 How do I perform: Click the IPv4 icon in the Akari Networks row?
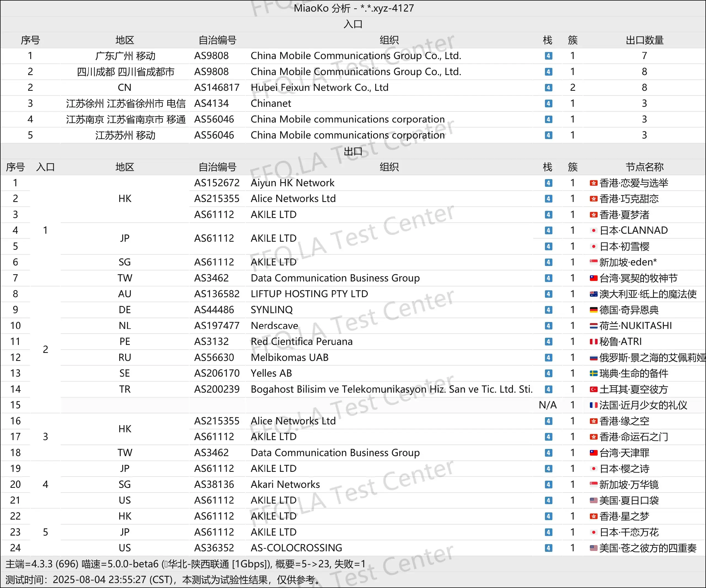click(x=548, y=485)
